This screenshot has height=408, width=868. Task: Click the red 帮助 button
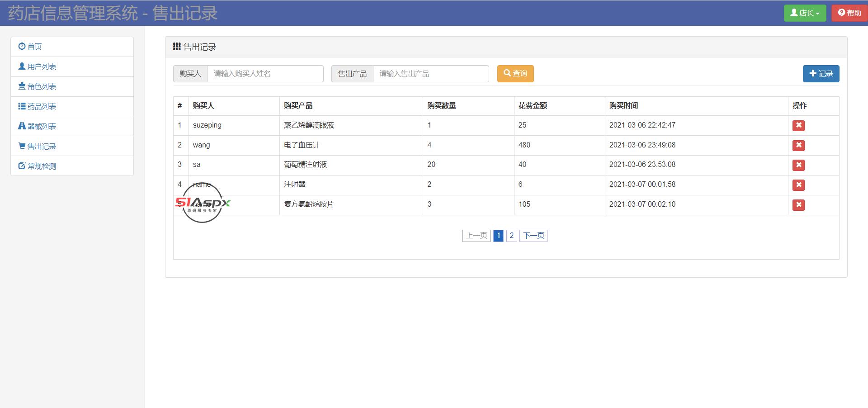tap(849, 13)
